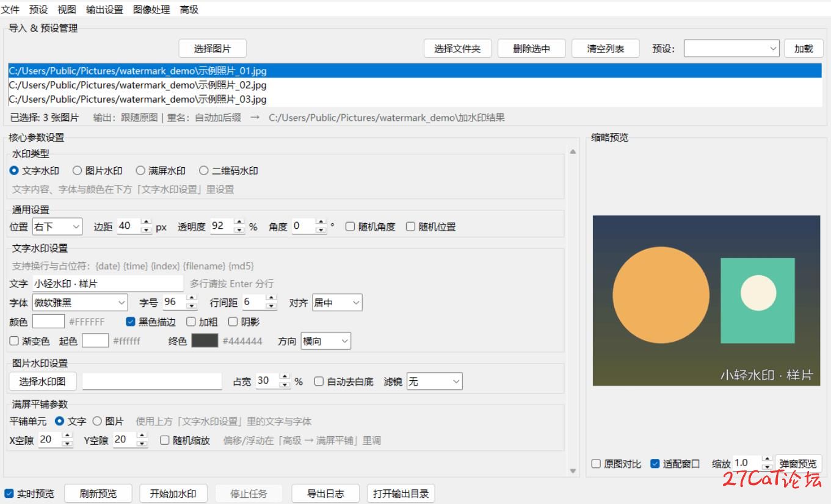Click the 缩略预览 preview image

tap(706, 301)
